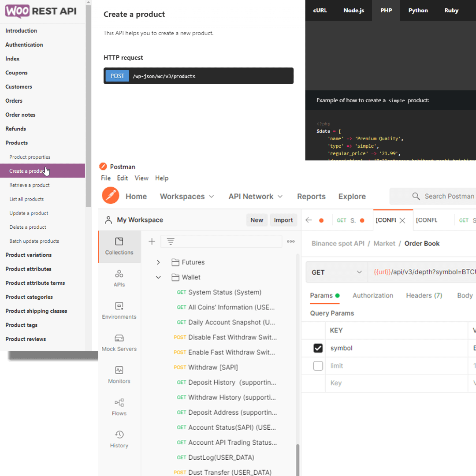Open the Retrieve a product docs link

(x=30, y=185)
